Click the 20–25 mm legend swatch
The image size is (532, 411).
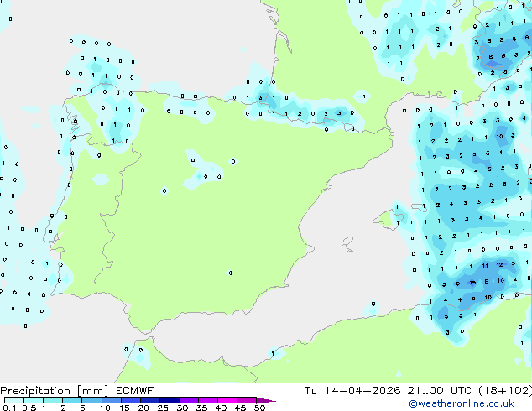[x=149, y=400]
